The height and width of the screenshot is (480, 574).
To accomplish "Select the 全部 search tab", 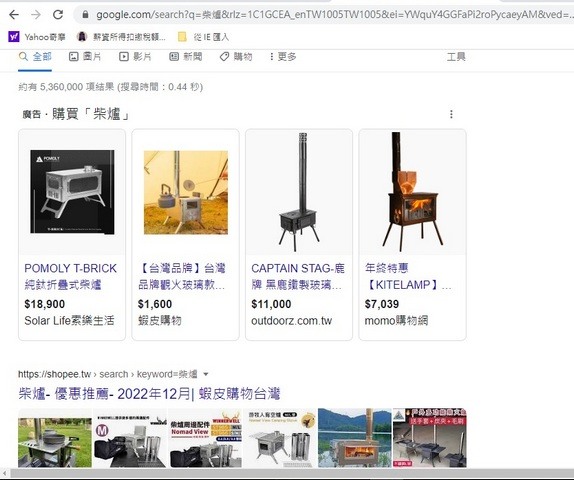I will pos(35,56).
